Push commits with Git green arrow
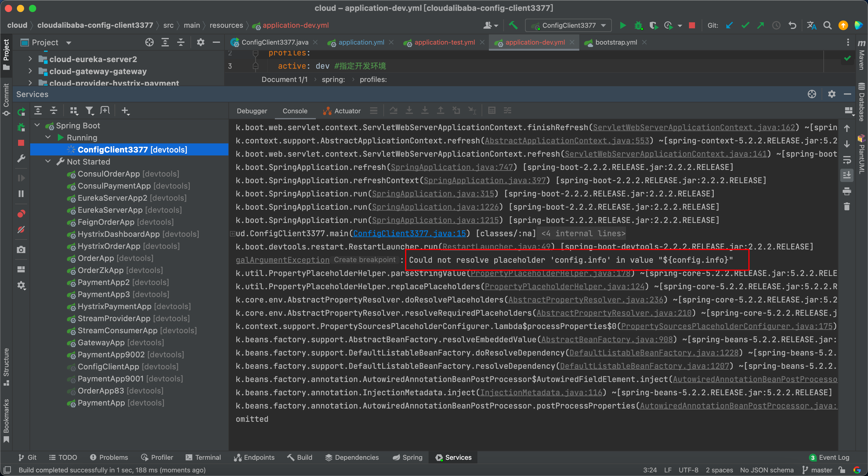This screenshot has height=476, width=868. click(760, 25)
